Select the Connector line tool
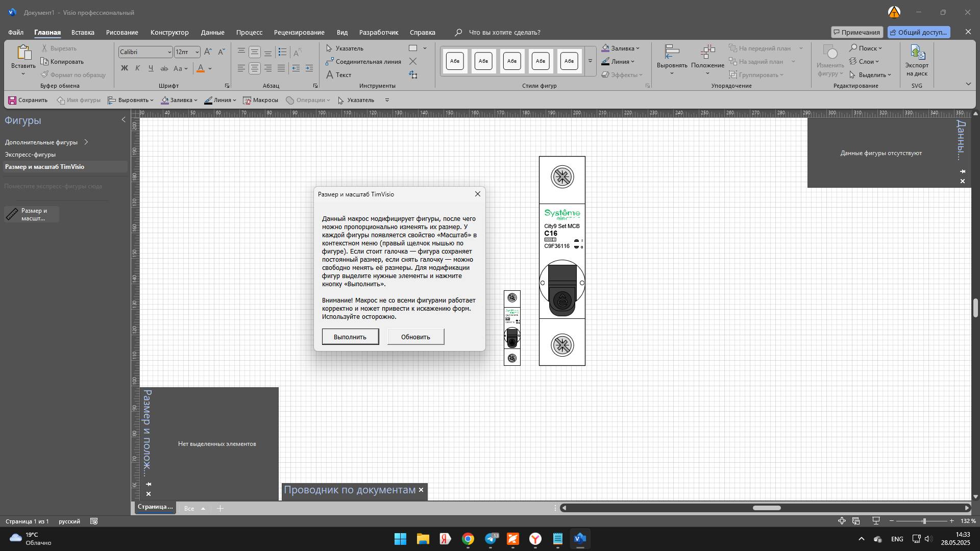The width and height of the screenshot is (980, 551). pos(363,62)
